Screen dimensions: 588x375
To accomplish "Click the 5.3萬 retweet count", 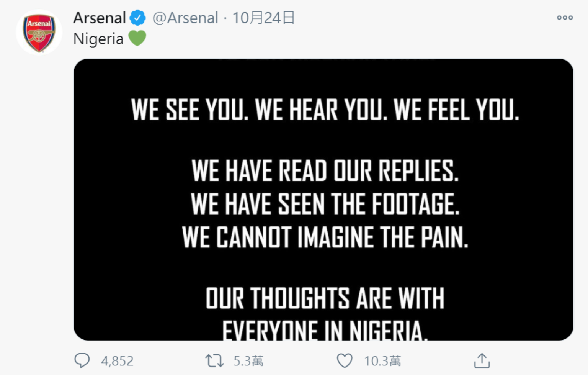I will 248,361.
